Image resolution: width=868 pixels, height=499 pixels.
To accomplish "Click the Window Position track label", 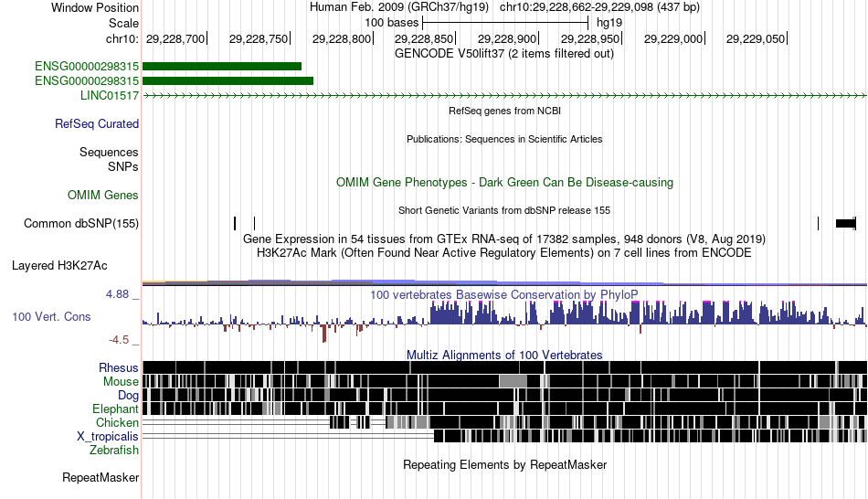I will click(95, 7).
